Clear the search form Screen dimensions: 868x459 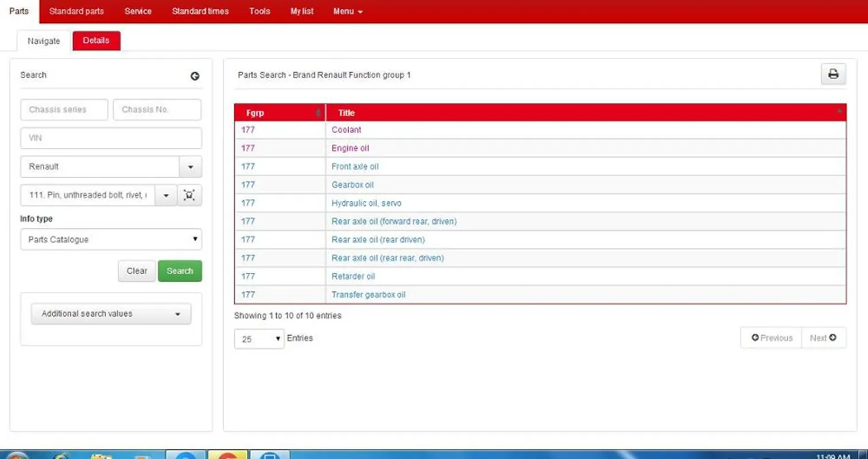point(137,271)
